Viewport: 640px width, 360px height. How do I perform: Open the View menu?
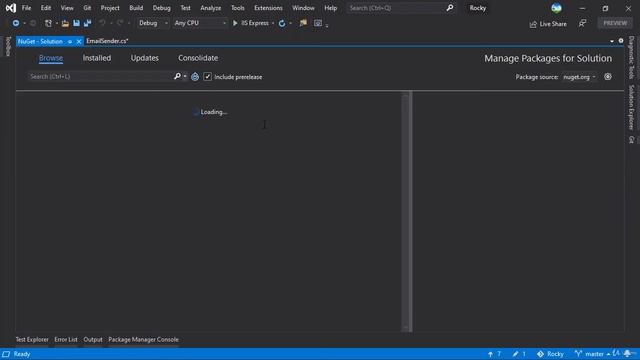[67, 8]
